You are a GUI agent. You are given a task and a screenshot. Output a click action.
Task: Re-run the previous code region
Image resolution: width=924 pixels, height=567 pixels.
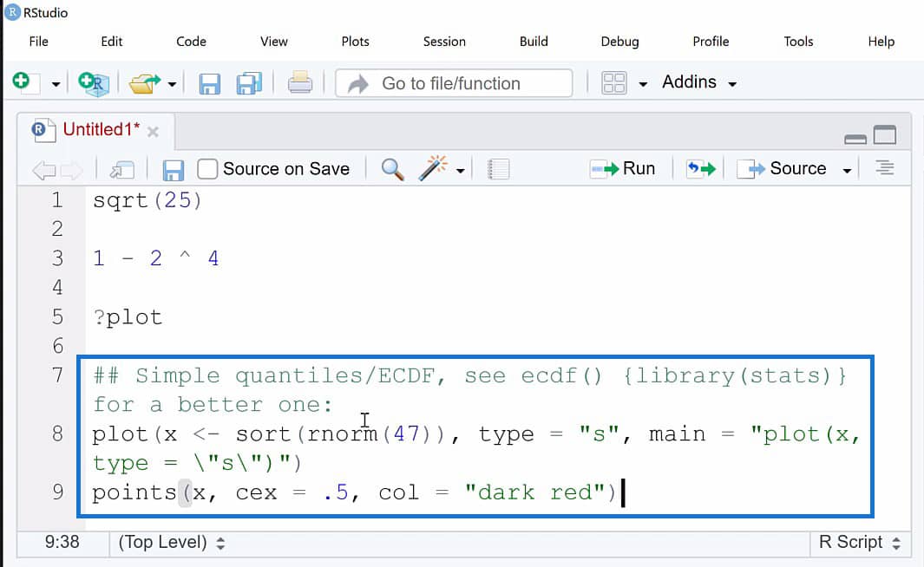[x=701, y=169]
